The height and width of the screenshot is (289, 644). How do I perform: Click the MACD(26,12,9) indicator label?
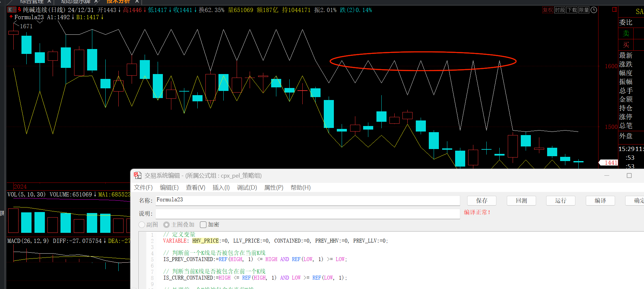[28, 241]
